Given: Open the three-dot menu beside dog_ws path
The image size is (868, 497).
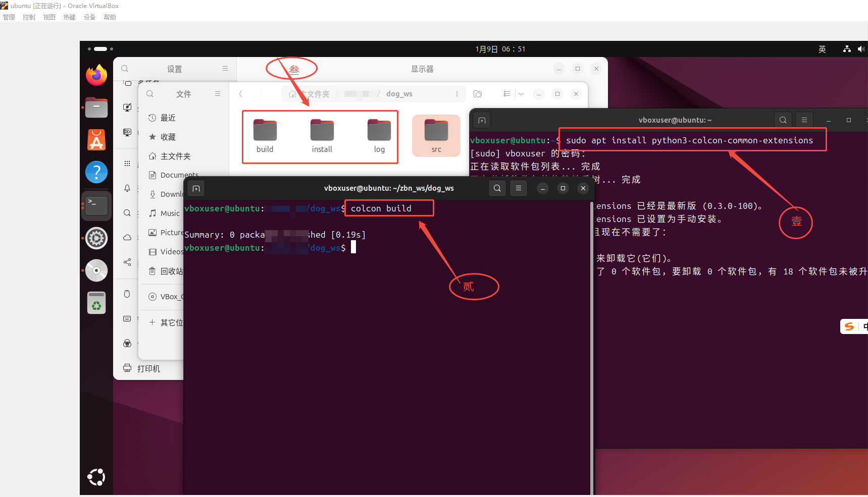Looking at the screenshot, I should [x=457, y=94].
